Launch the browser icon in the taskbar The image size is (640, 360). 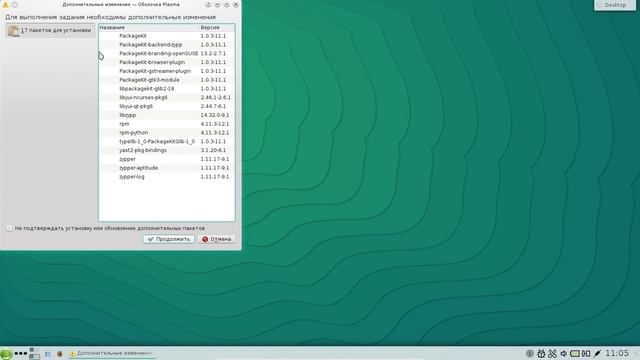click(x=60, y=354)
